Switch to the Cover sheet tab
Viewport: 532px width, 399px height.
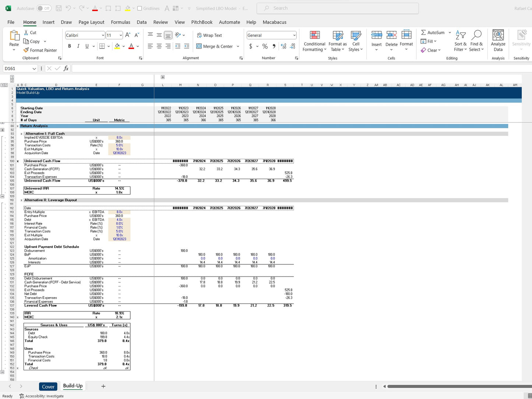[48, 386]
